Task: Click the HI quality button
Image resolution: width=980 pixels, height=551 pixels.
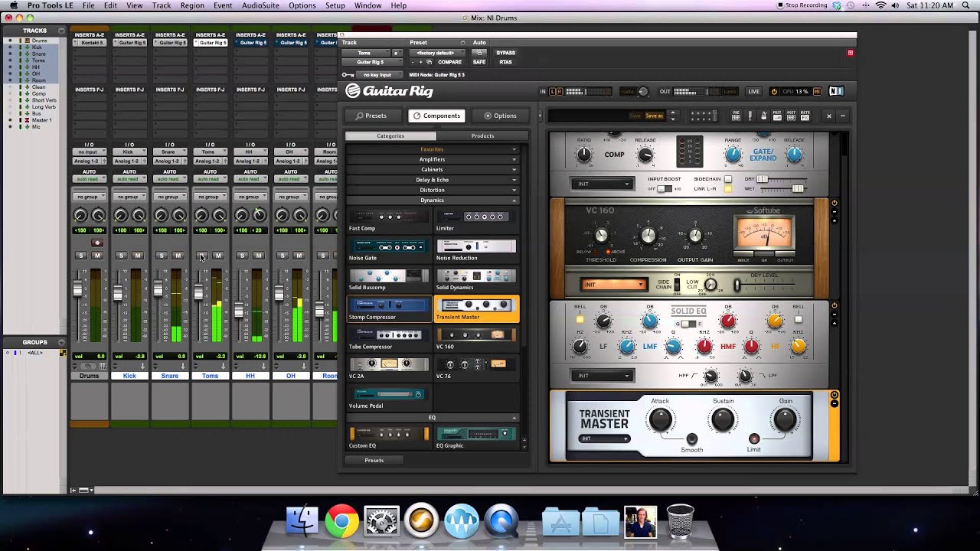Action: [x=817, y=92]
